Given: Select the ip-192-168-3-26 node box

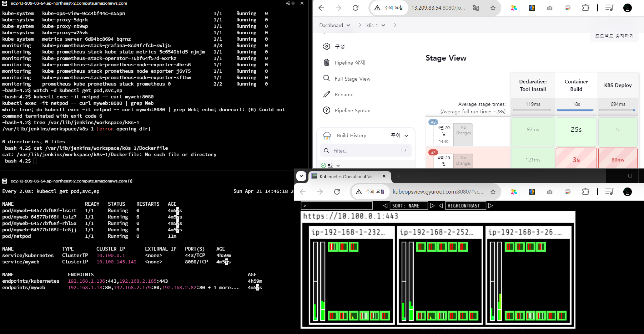Looking at the screenshot, I should (x=528, y=275).
